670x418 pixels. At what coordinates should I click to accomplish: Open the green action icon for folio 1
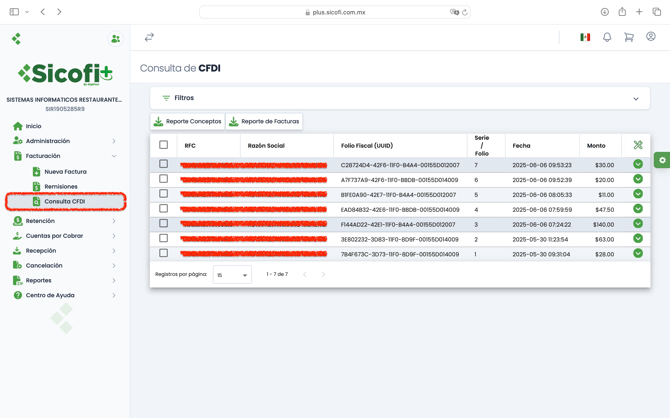[638, 253]
